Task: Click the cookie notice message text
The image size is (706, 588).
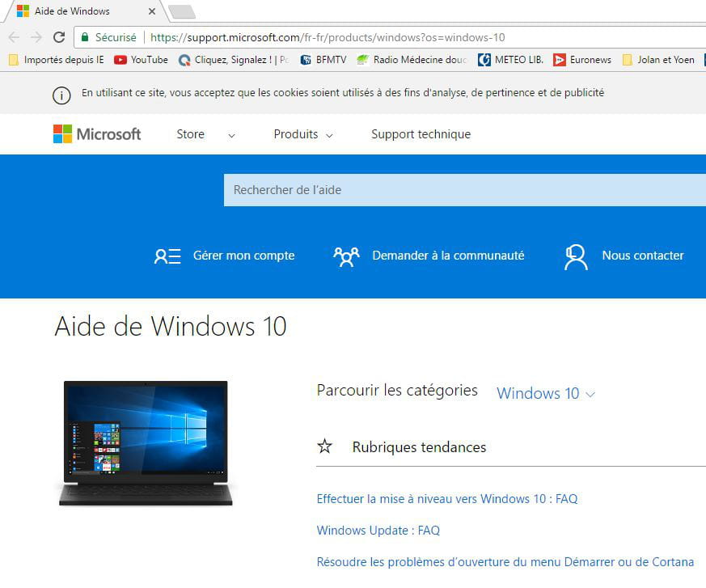Action: 343,93
